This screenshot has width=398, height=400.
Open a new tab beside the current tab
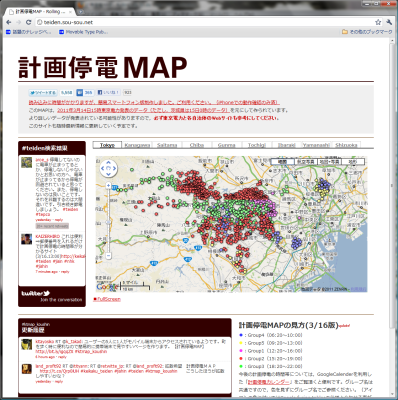80,11
